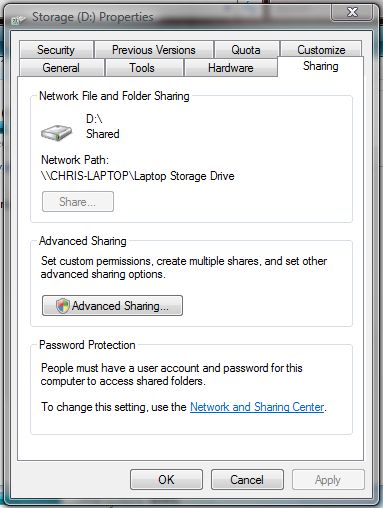
Task: Click the hard drive icon beside D:\
Action: 56,133
